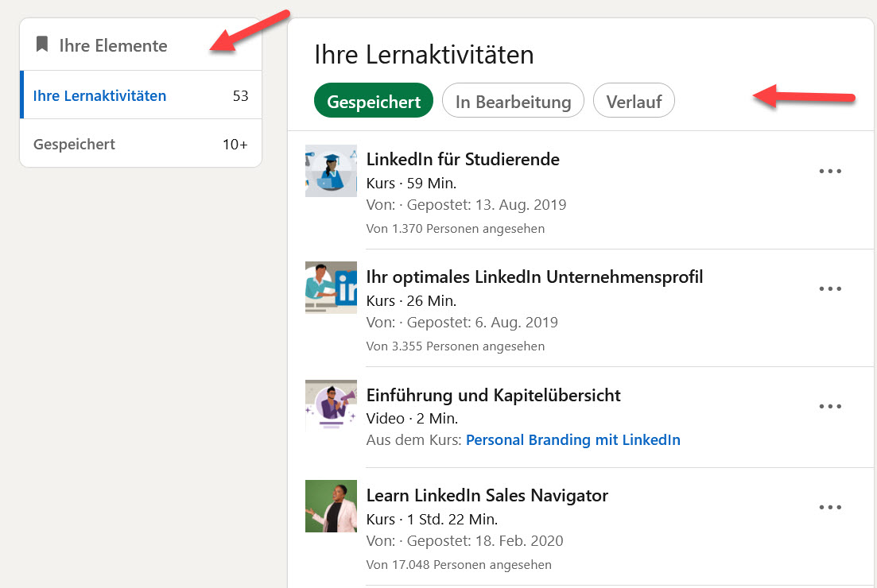Viewport: 877px width, 588px height.
Task: Open the Personal Branding mit LinkedIn course link
Action: click(573, 439)
